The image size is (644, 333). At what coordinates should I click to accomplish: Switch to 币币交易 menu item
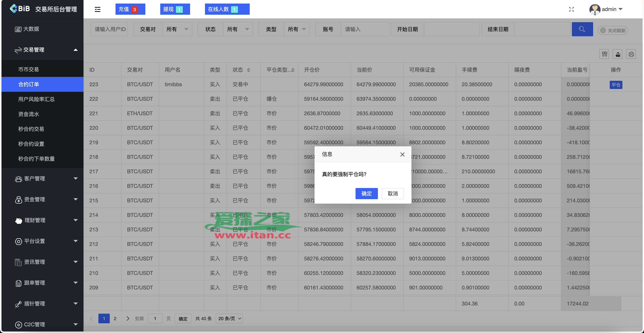(28, 69)
